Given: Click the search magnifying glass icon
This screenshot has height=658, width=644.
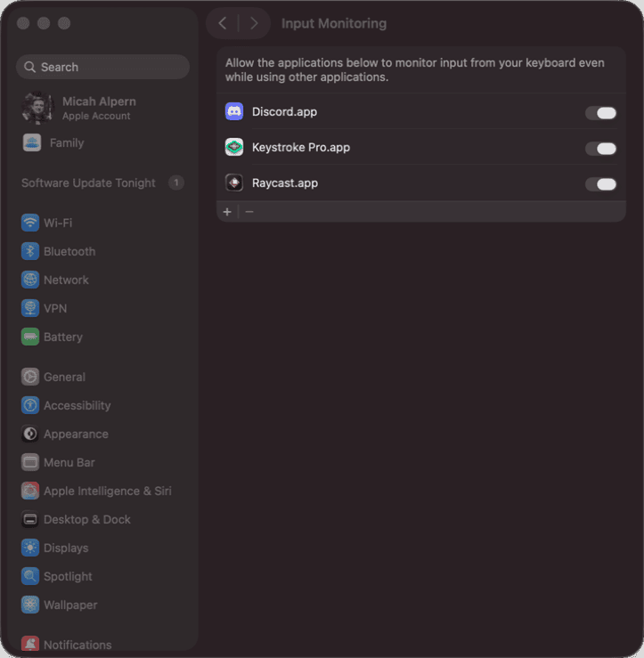Looking at the screenshot, I should [x=29, y=67].
